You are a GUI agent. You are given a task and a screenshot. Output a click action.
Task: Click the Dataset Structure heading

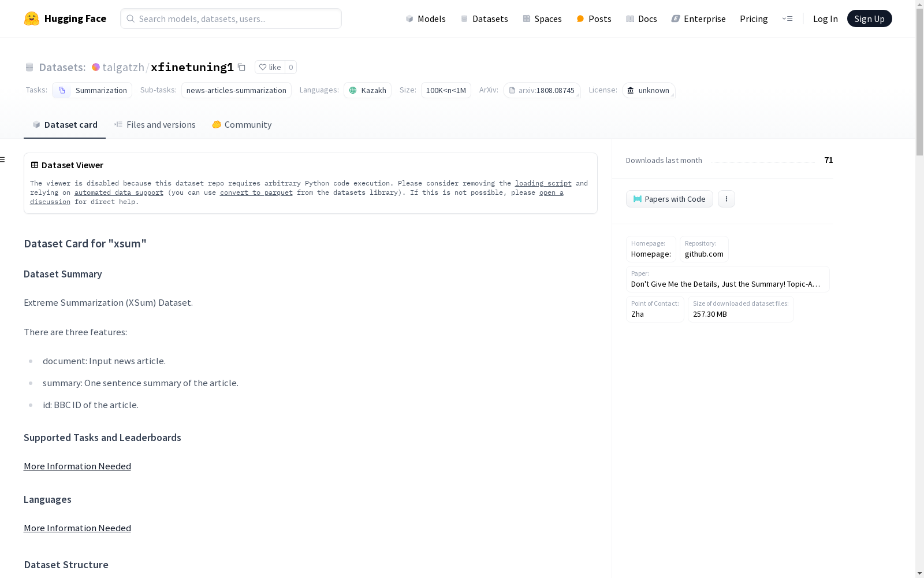click(x=66, y=565)
